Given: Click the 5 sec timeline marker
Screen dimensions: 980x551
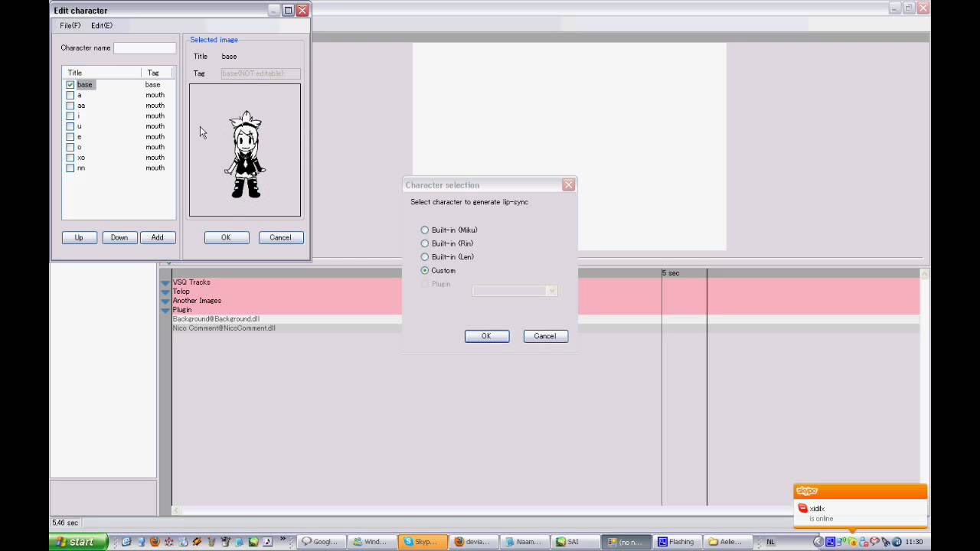Looking at the screenshot, I should (x=671, y=273).
